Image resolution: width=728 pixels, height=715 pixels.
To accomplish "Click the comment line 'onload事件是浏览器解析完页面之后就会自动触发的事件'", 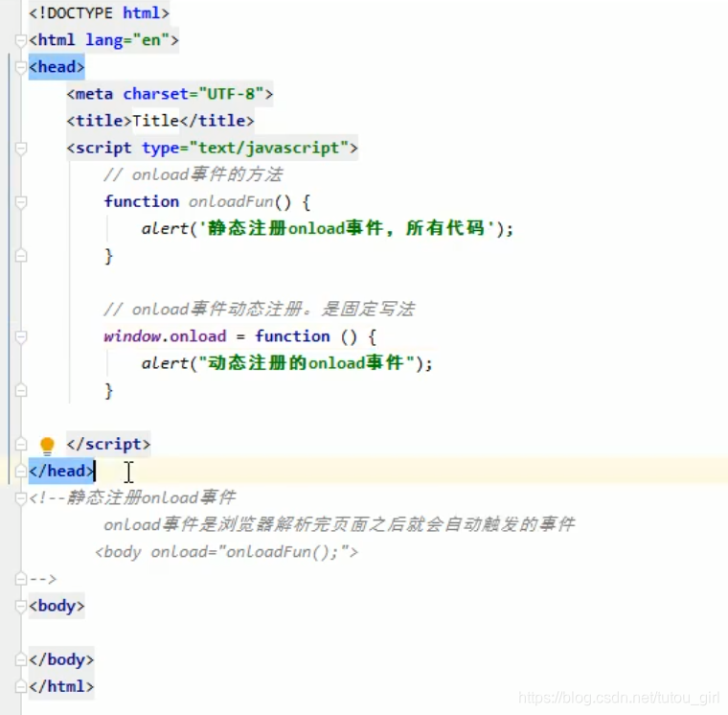I will [x=339, y=525].
